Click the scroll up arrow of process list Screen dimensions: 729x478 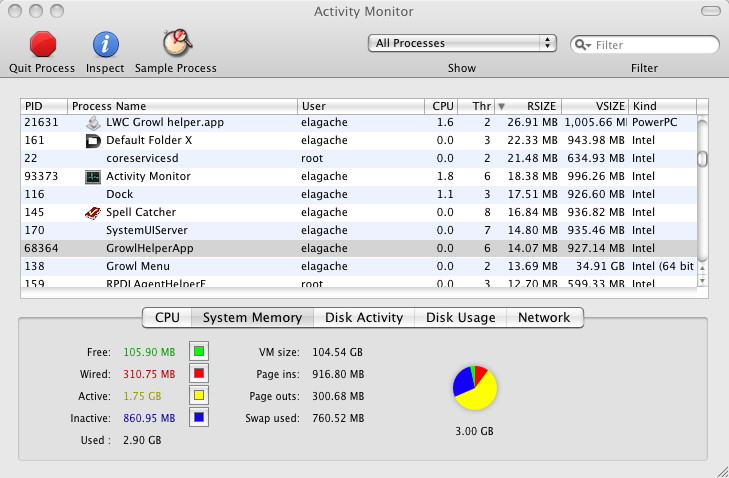click(x=702, y=268)
